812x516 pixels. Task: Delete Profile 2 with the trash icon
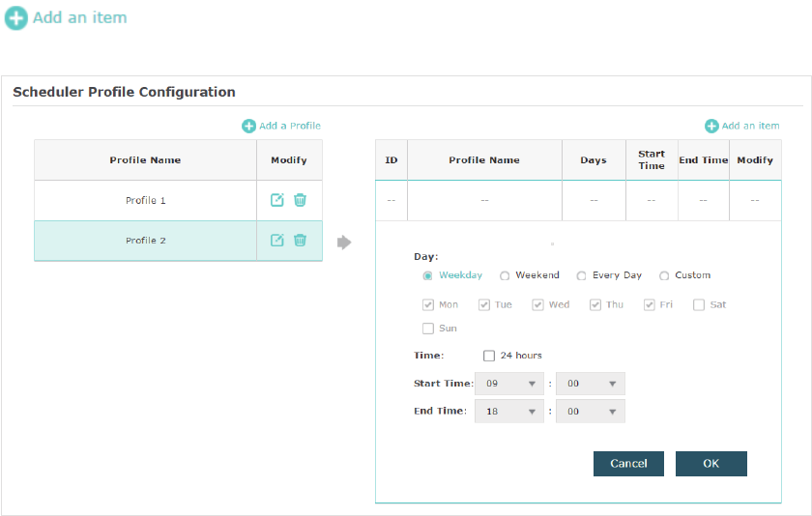click(300, 241)
